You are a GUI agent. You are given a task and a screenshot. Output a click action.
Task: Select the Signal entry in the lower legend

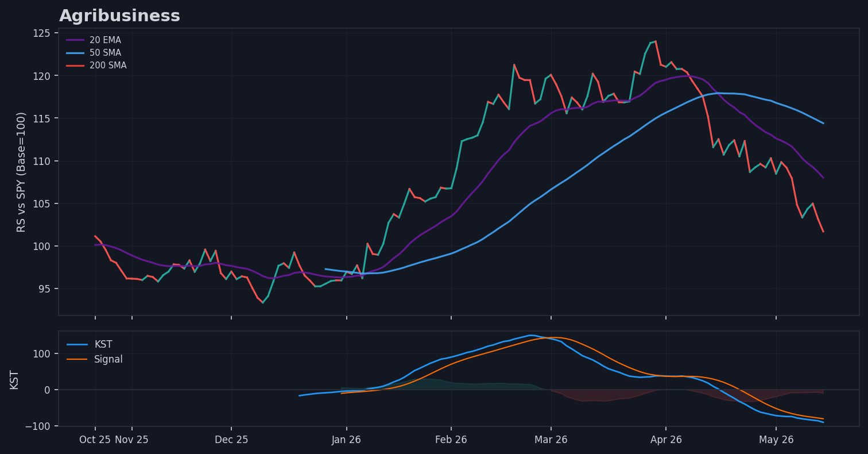pyautogui.click(x=108, y=360)
